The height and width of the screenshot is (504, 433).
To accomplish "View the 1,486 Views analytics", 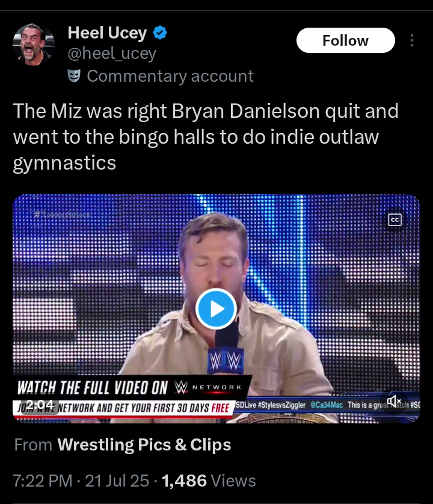I will (209, 481).
